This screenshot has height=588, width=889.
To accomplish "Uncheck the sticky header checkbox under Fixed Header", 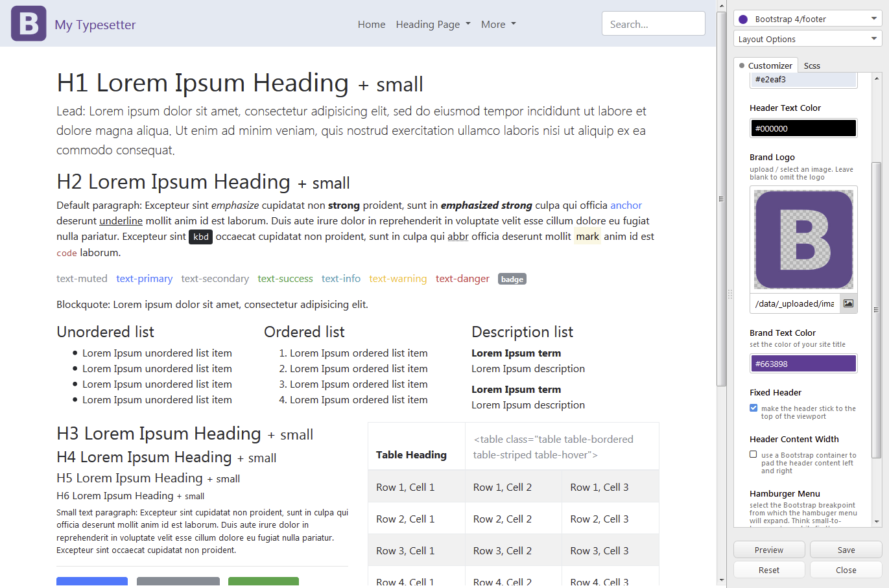I will (x=753, y=408).
